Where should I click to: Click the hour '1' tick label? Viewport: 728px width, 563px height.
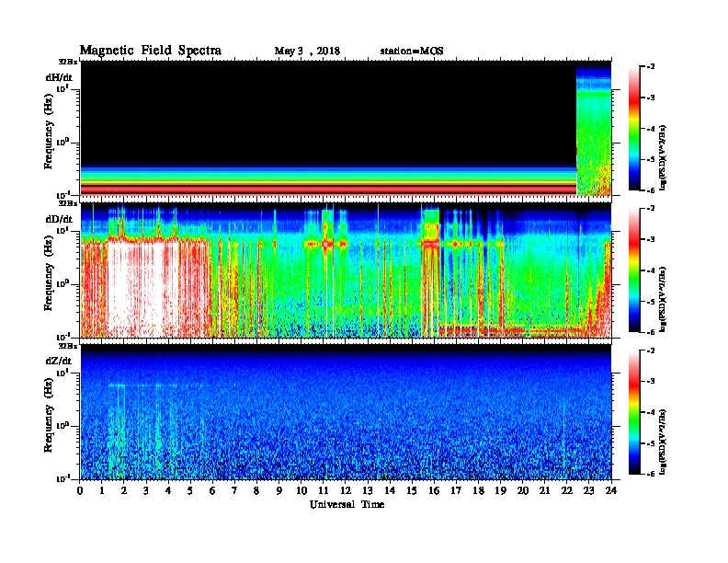point(102,490)
